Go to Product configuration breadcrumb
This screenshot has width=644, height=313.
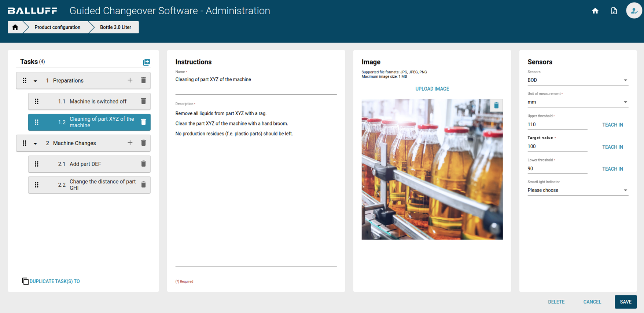[x=57, y=27]
